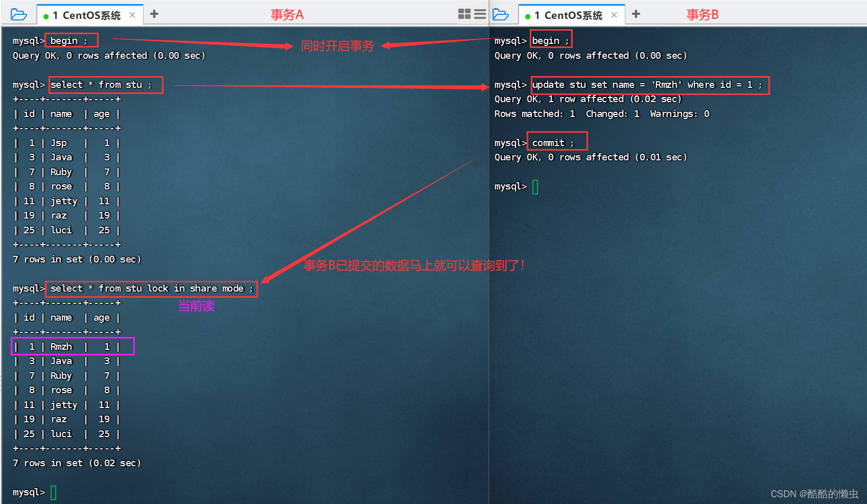Click the open session folder icon in 事务A window
Viewport: 867px width, 504px height.
click(x=19, y=14)
